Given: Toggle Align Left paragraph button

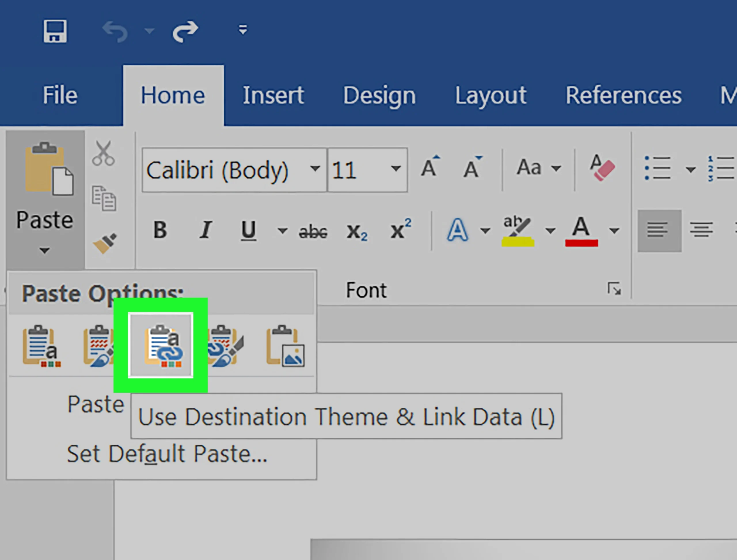Looking at the screenshot, I should (x=659, y=230).
